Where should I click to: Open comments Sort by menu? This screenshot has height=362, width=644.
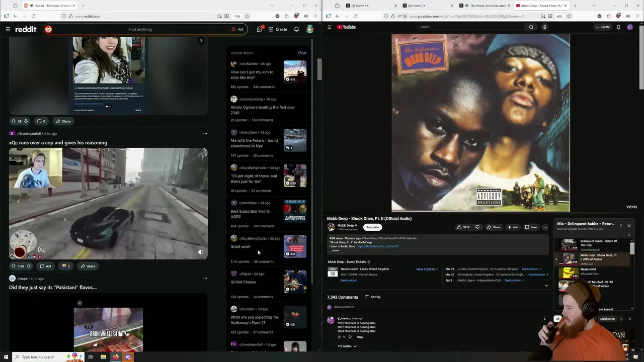click(x=372, y=297)
